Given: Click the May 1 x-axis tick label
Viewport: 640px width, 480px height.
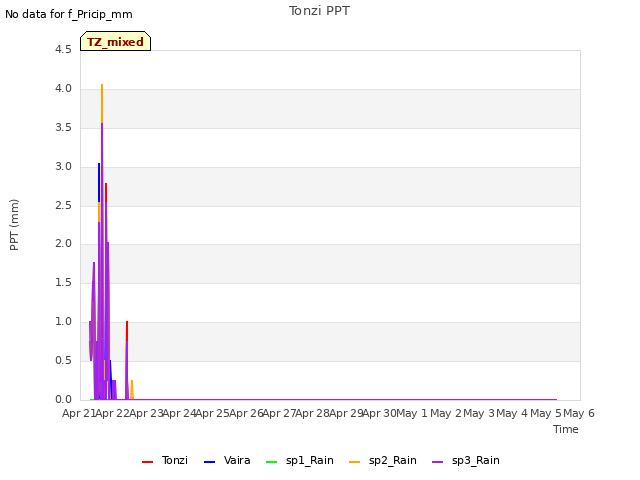Looking at the screenshot, I should (x=412, y=413).
